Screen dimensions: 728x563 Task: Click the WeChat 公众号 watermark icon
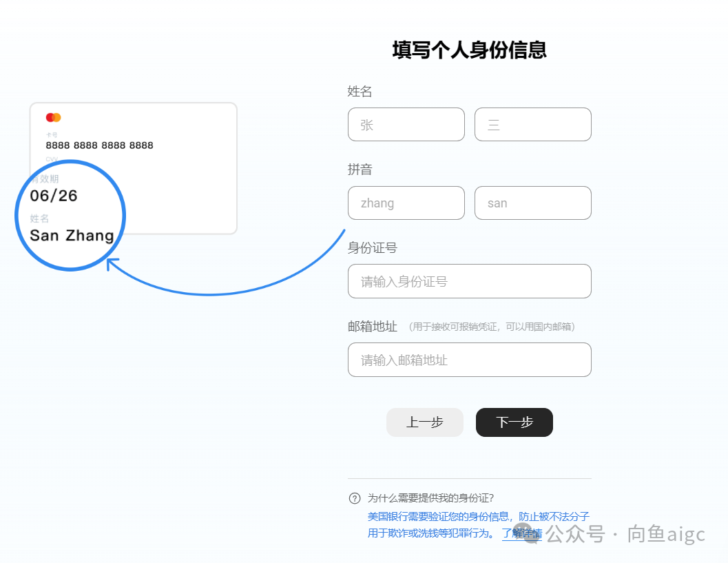[532, 534]
